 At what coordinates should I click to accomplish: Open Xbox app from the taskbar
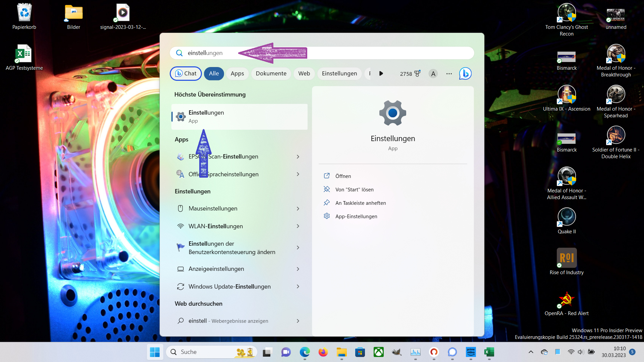point(378,352)
